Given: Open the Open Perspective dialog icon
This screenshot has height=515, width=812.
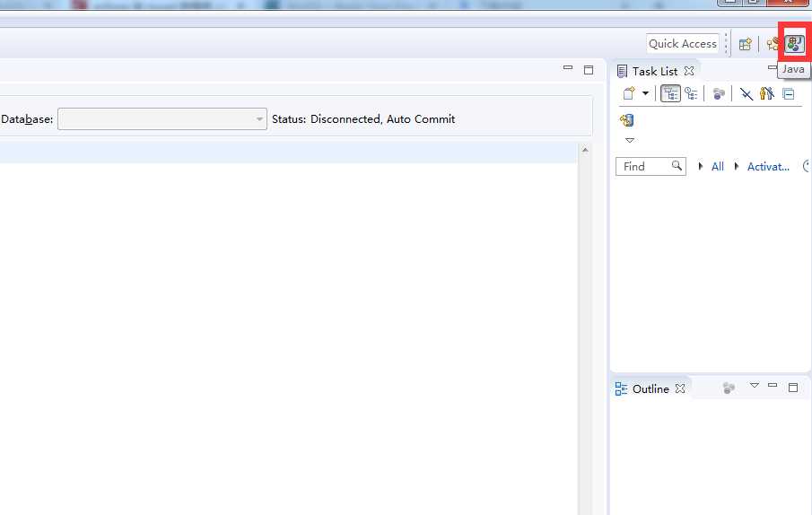Looking at the screenshot, I should click(746, 45).
